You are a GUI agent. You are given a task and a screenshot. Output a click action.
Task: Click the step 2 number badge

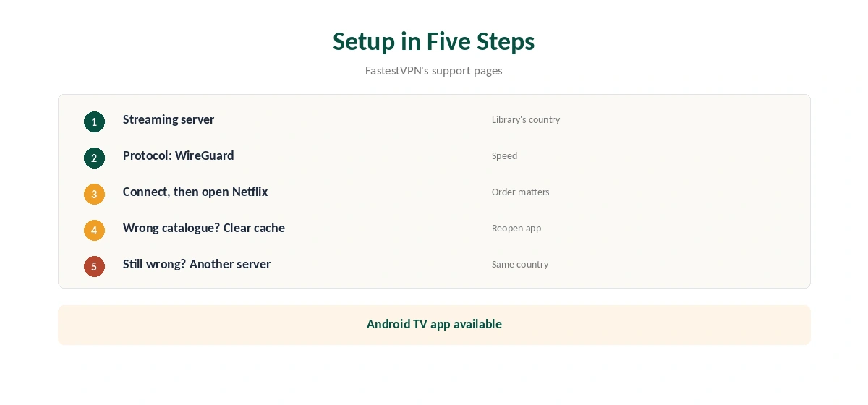(x=94, y=158)
